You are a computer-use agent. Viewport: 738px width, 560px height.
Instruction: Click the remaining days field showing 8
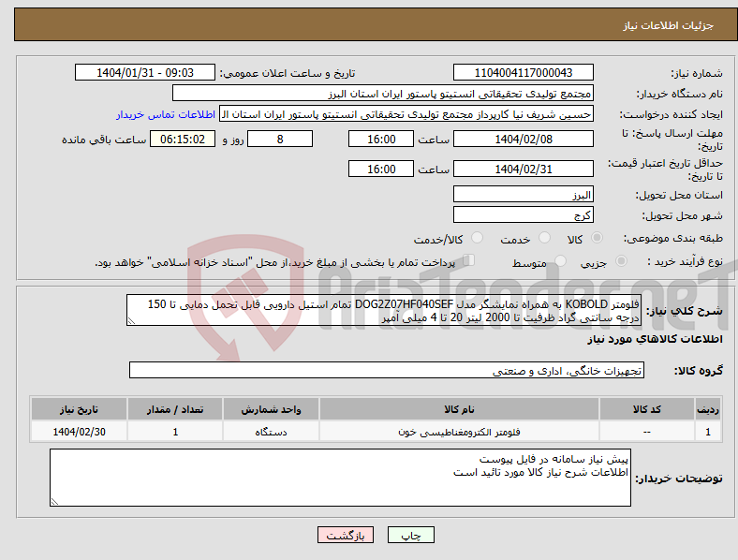(x=280, y=139)
